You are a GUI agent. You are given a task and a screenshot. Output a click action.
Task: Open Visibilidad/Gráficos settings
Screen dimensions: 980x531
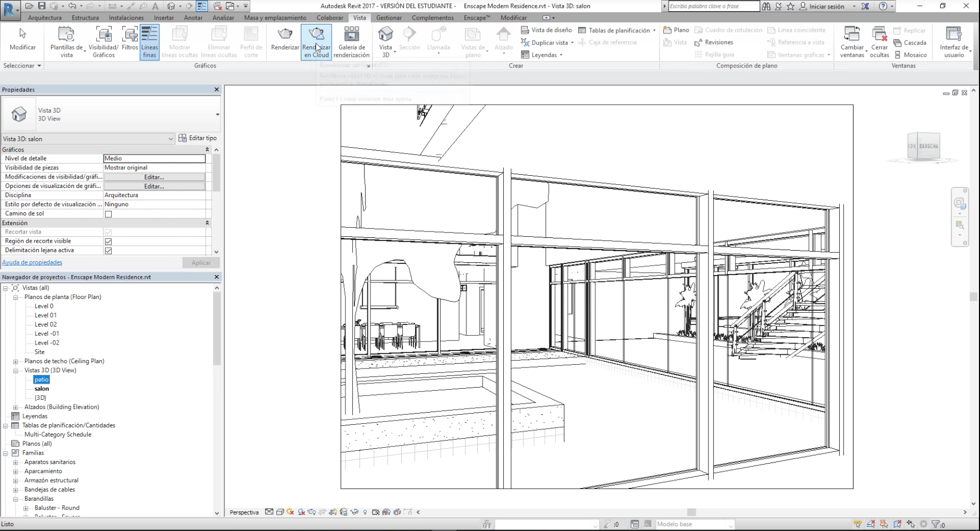click(x=104, y=35)
